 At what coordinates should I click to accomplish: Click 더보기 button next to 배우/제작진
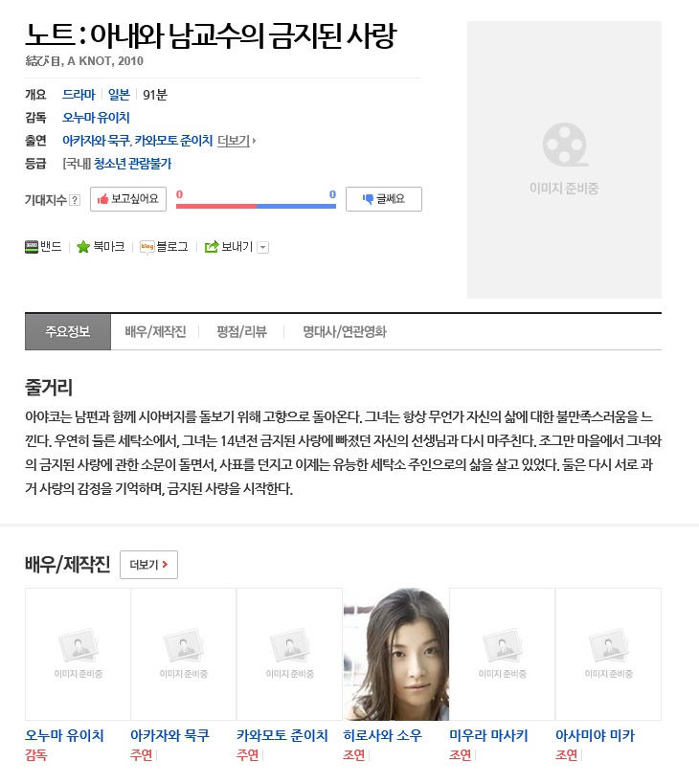(x=149, y=565)
